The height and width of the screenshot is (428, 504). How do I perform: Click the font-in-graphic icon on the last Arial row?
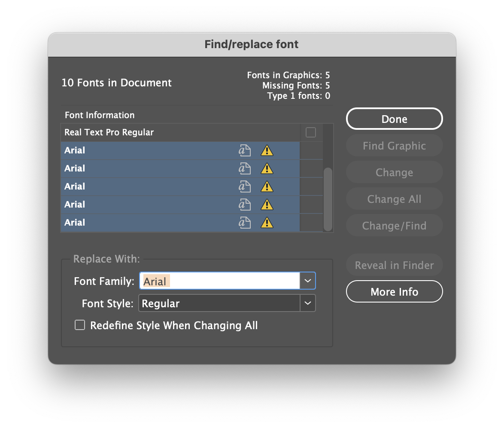click(x=244, y=223)
